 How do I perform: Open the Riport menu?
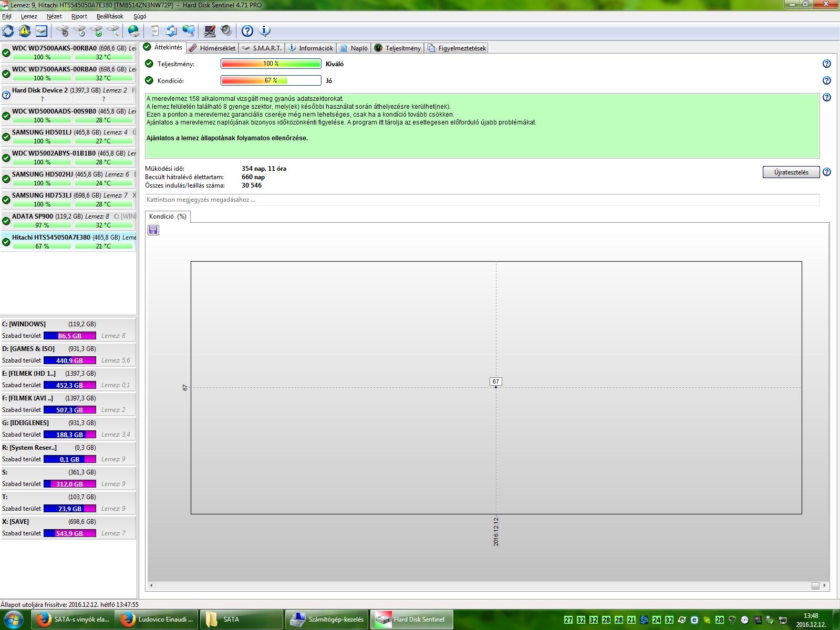pyautogui.click(x=79, y=16)
